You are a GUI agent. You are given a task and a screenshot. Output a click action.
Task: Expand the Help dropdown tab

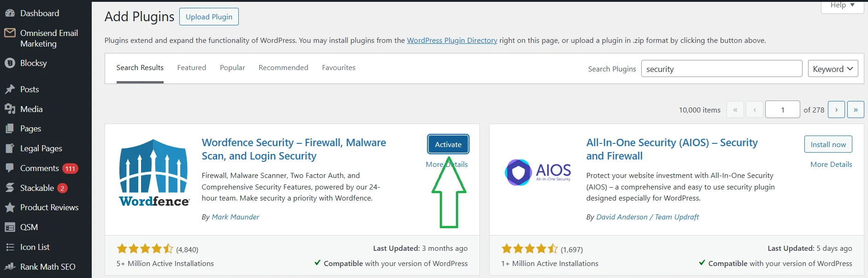tap(842, 6)
